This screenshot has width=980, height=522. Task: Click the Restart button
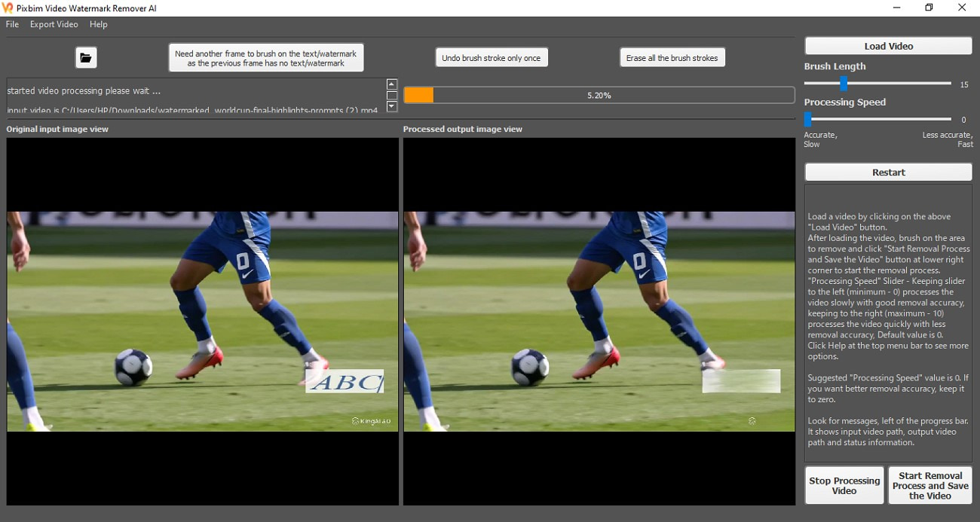click(888, 172)
